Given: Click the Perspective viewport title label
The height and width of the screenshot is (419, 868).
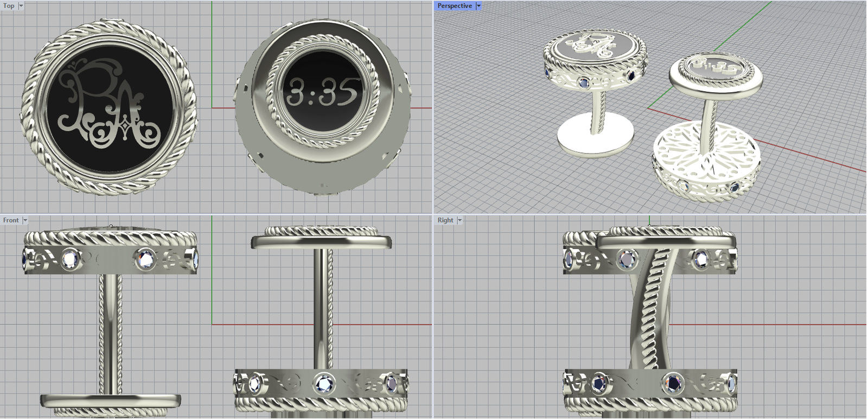Looking at the screenshot, I should tap(455, 5).
